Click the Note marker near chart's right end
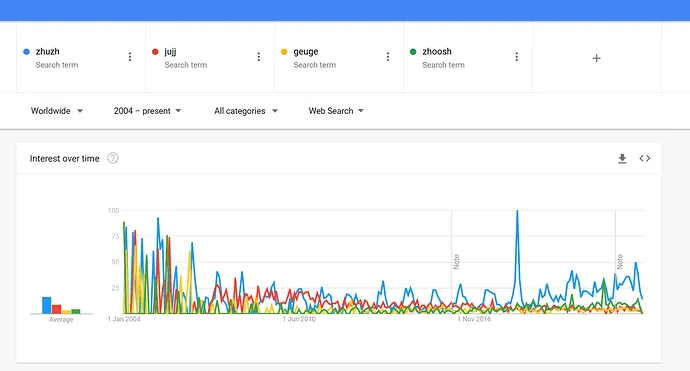 [x=620, y=262]
